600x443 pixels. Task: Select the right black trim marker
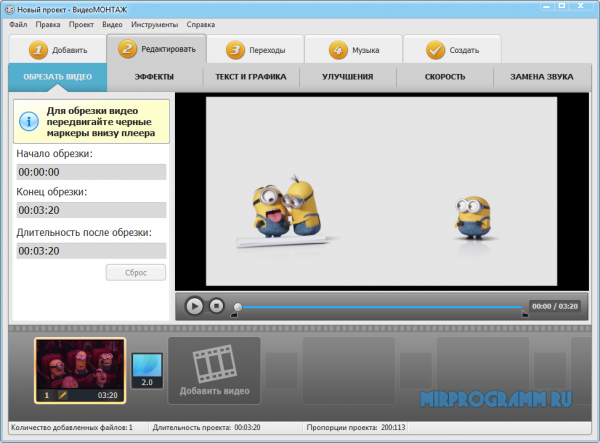[x=525, y=314]
